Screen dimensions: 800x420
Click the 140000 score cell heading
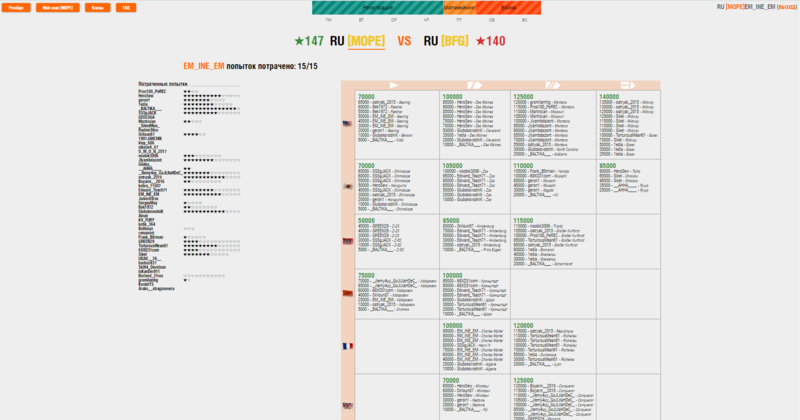point(609,96)
